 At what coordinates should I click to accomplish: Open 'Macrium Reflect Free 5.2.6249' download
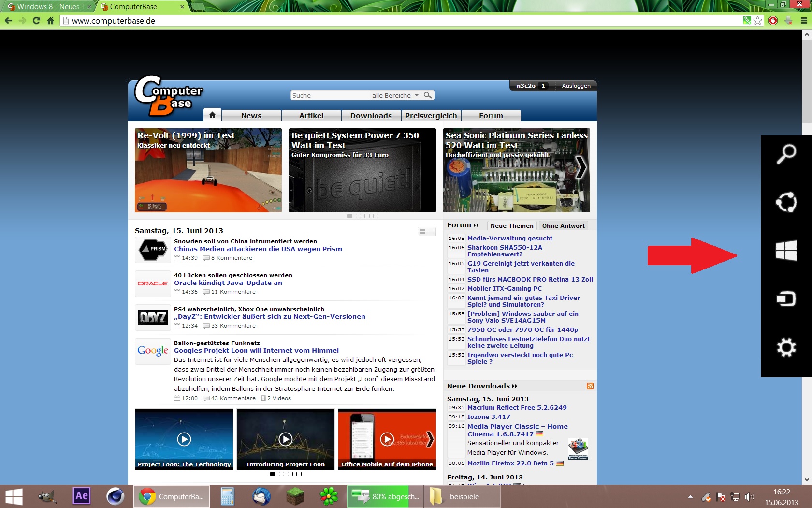point(517,408)
